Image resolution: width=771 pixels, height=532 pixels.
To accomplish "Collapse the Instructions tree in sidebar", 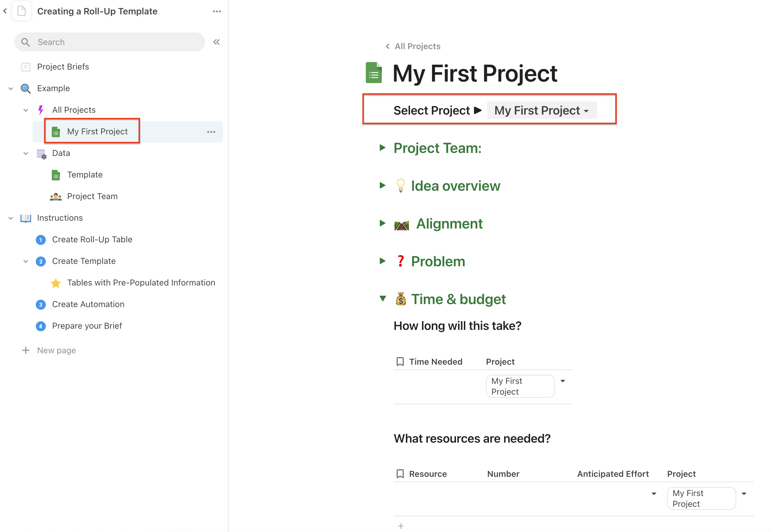I will [x=11, y=218].
